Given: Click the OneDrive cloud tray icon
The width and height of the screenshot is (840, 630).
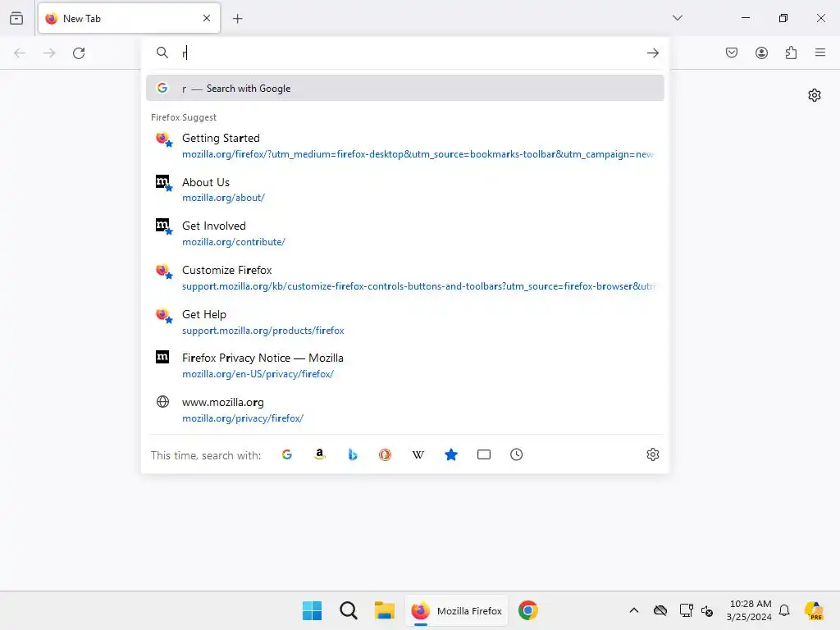Looking at the screenshot, I should point(660,610).
